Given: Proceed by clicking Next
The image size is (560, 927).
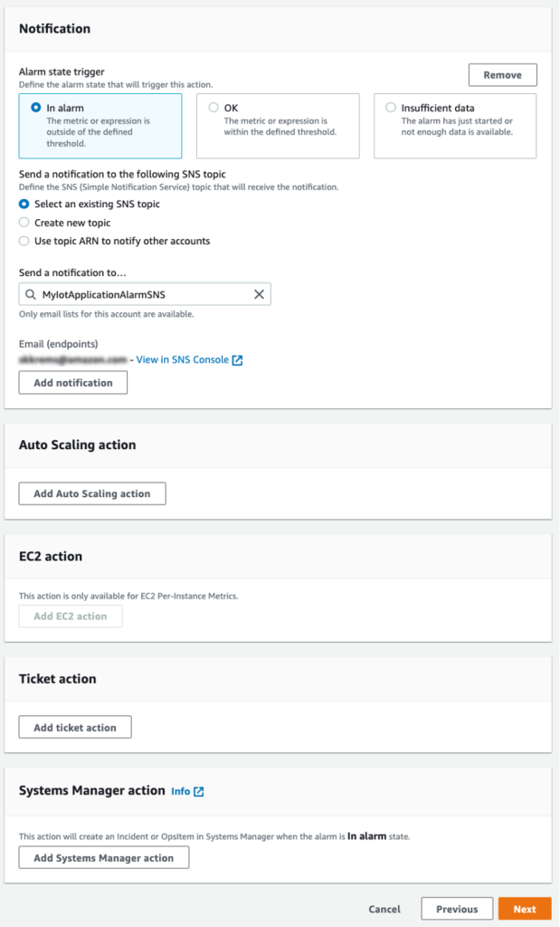Looking at the screenshot, I should 525,909.
